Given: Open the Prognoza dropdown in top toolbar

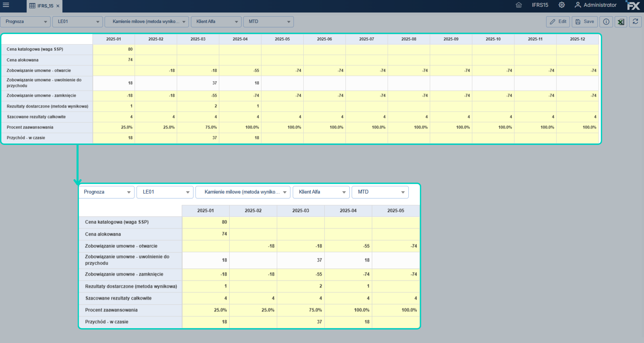Looking at the screenshot, I should tap(25, 22).
